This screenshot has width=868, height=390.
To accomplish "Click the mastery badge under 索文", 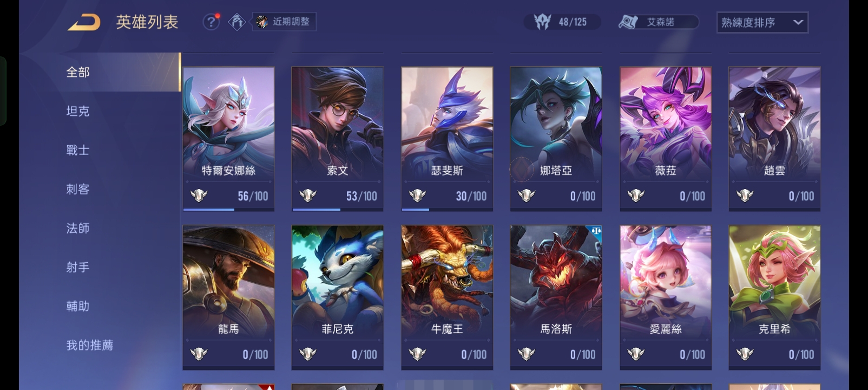I will [308, 196].
